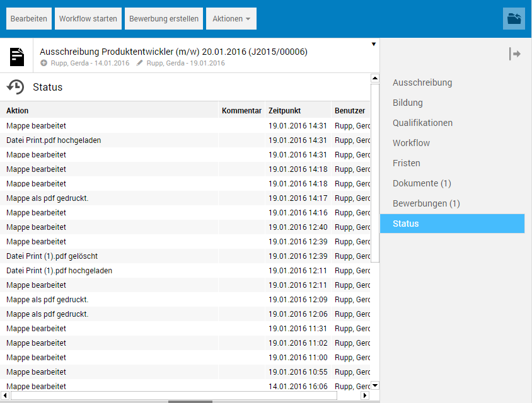The image size is (532, 403).
Task: Expand the header with the small triangle arrow
Action: pos(374,44)
